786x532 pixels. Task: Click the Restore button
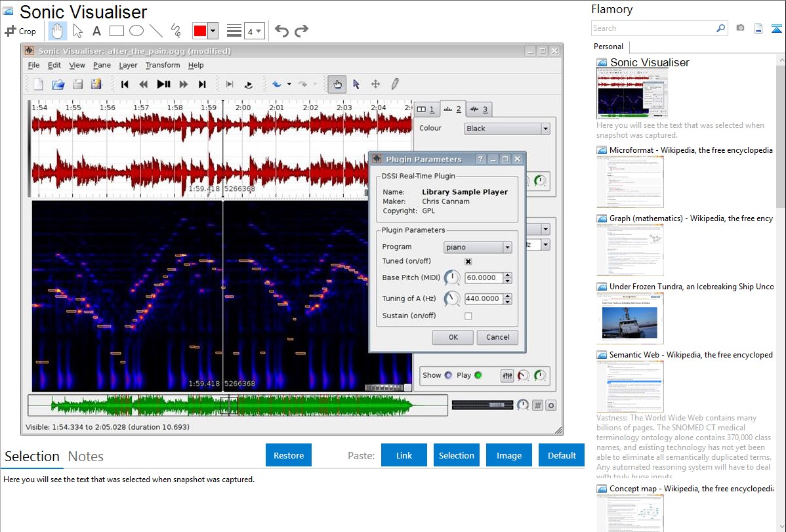pyautogui.click(x=289, y=455)
